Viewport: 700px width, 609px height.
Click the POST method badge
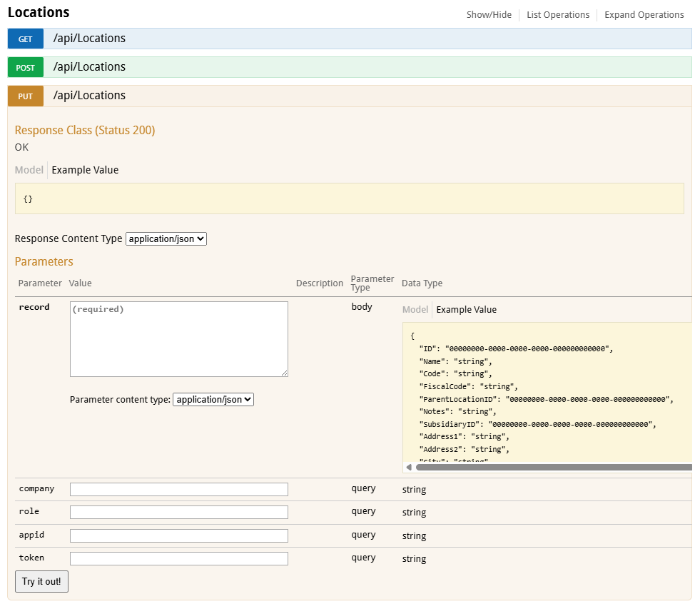point(25,67)
